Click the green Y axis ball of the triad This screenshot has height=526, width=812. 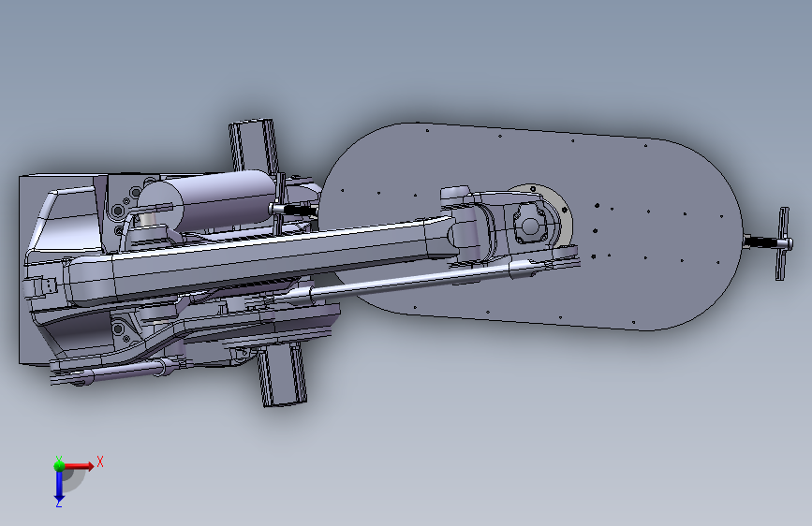point(59,465)
